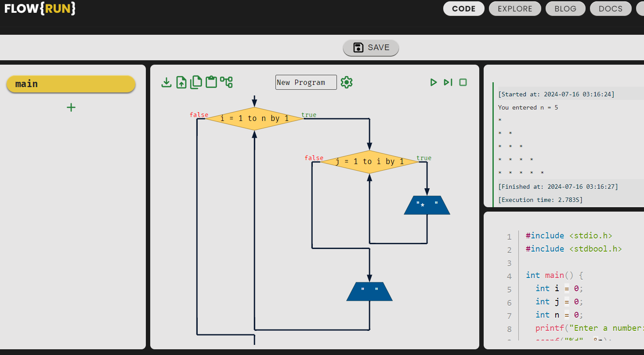Stop execution with the square stop icon
The height and width of the screenshot is (355, 644).
(x=463, y=82)
